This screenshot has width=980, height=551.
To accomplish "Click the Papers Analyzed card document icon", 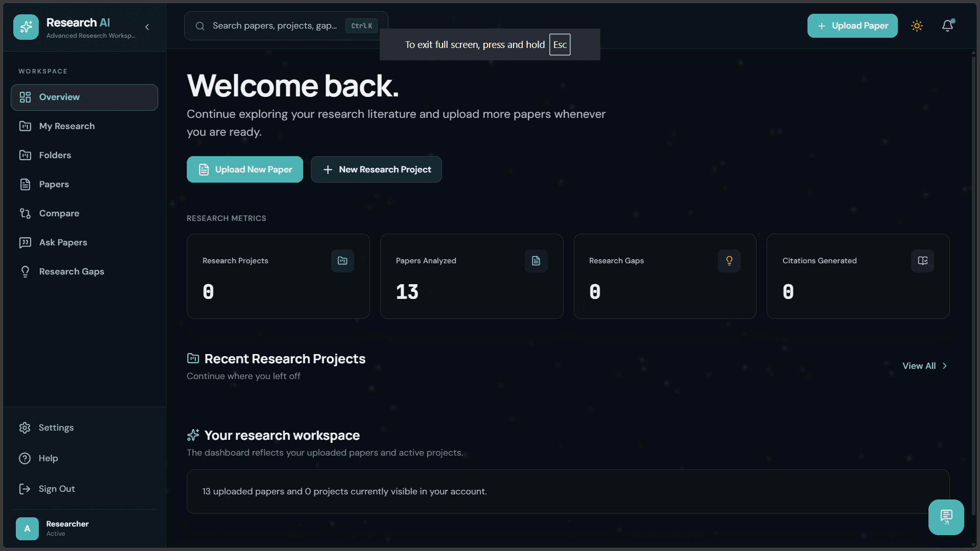I will click(x=536, y=261).
